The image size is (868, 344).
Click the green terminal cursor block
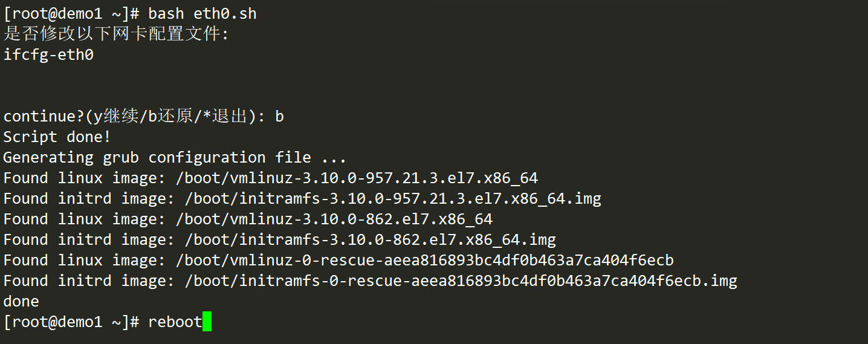207,322
